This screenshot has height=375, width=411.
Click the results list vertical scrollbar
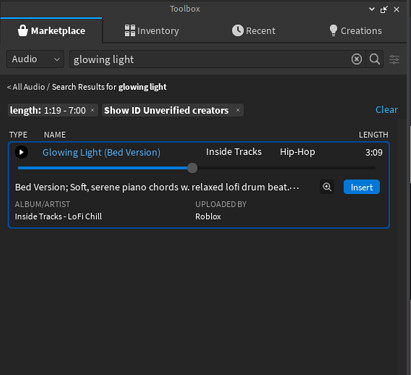tap(409, 155)
